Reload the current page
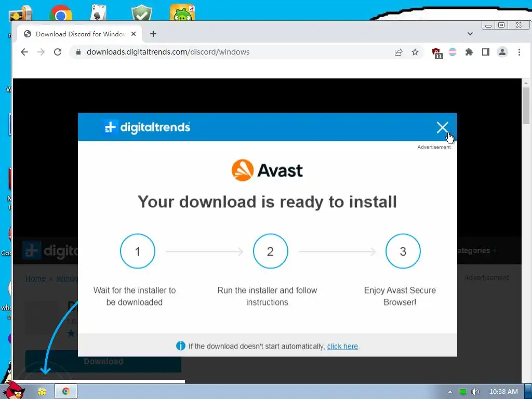The height and width of the screenshot is (399, 532). [58, 52]
